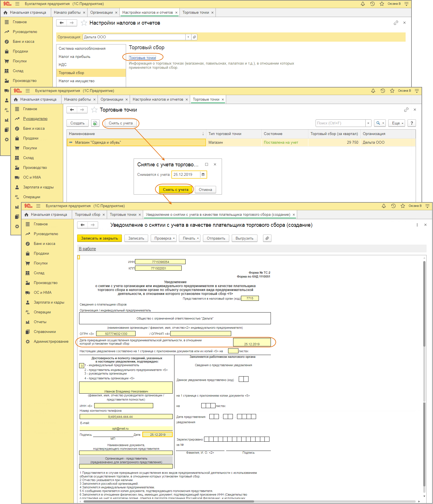
Task: Click Снять с учета toolbar button
Action: [x=120, y=123]
